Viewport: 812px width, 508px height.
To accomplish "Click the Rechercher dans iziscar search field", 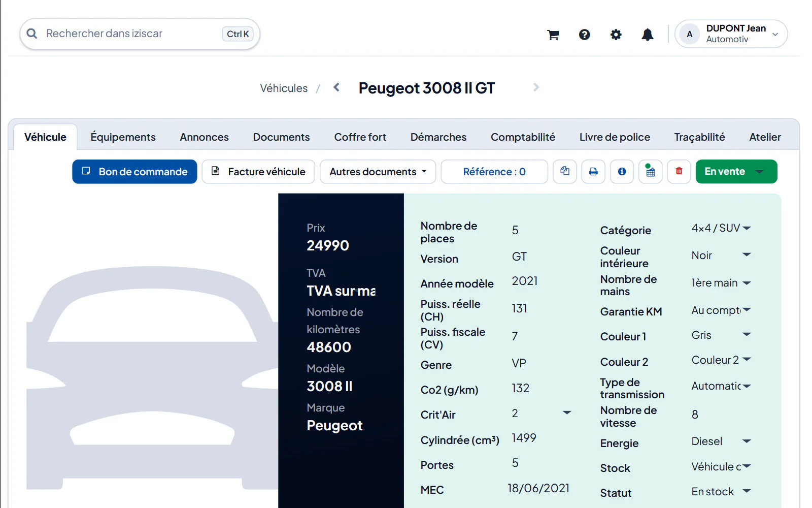I will tap(140, 34).
